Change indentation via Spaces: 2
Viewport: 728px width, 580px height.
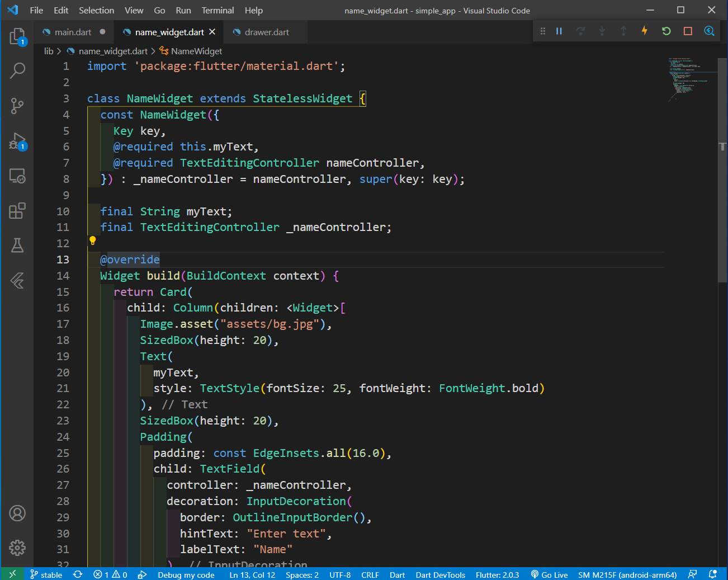pos(302,574)
